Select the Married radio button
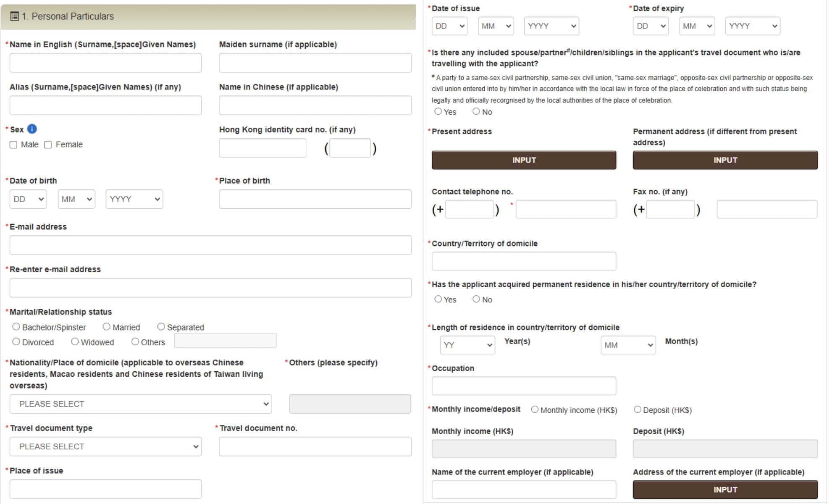 pos(107,327)
